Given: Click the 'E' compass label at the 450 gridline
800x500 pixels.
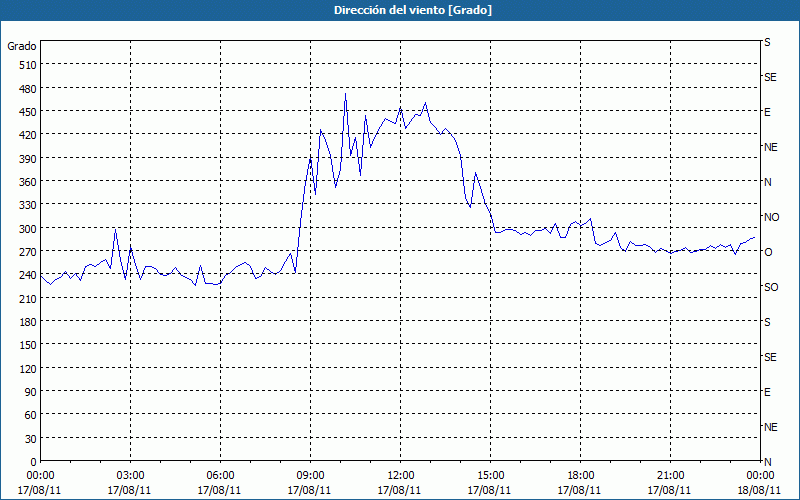Looking at the screenshot, I should (767, 112).
